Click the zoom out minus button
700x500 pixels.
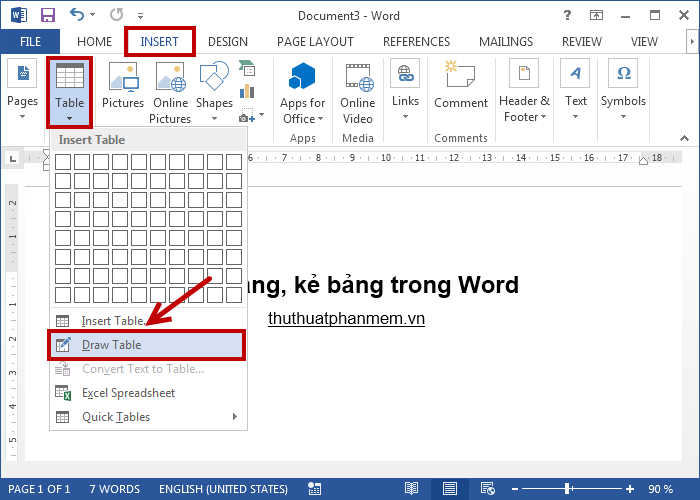(x=515, y=489)
